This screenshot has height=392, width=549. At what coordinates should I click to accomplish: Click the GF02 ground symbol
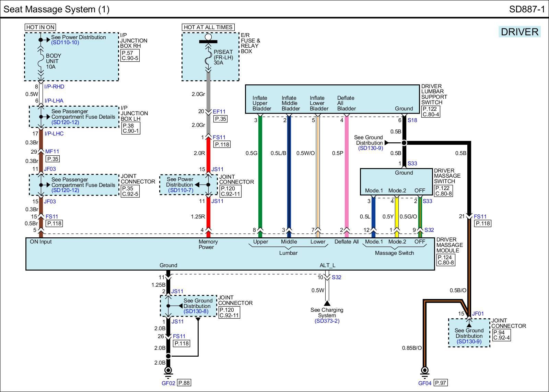coord(168,371)
